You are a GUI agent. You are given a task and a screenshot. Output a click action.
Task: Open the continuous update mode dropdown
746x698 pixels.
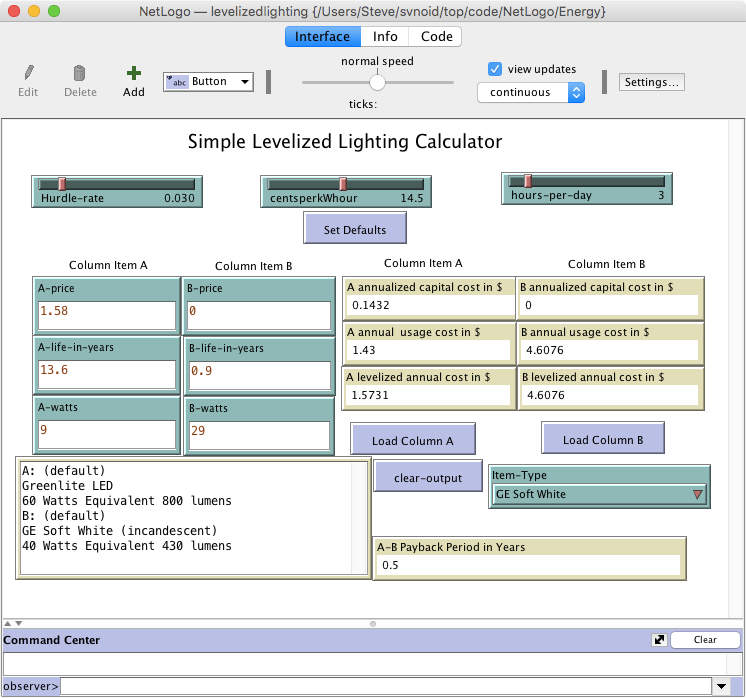(531, 92)
